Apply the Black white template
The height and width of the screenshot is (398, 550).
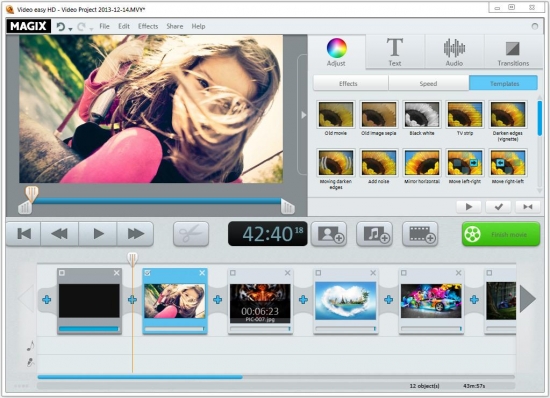point(422,114)
